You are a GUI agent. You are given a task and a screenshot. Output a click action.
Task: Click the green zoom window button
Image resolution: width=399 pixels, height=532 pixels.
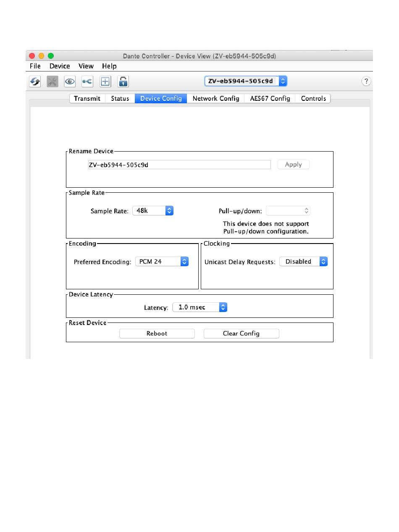tap(51, 56)
